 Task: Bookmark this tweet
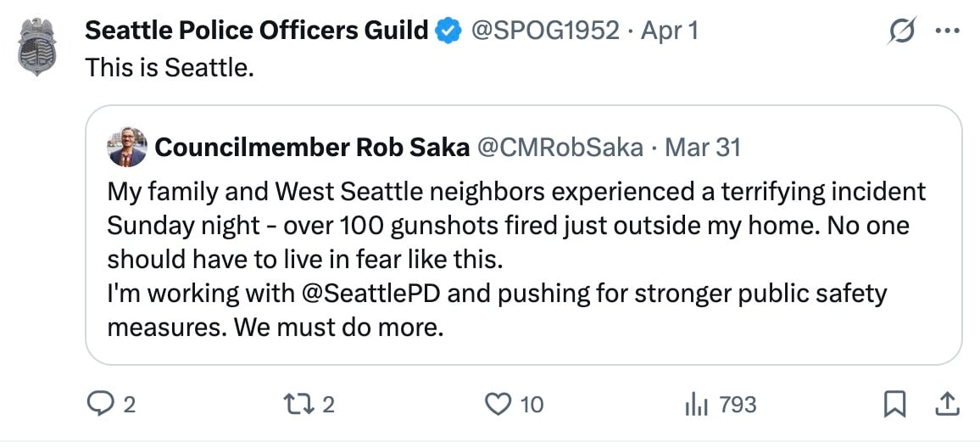(894, 405)
